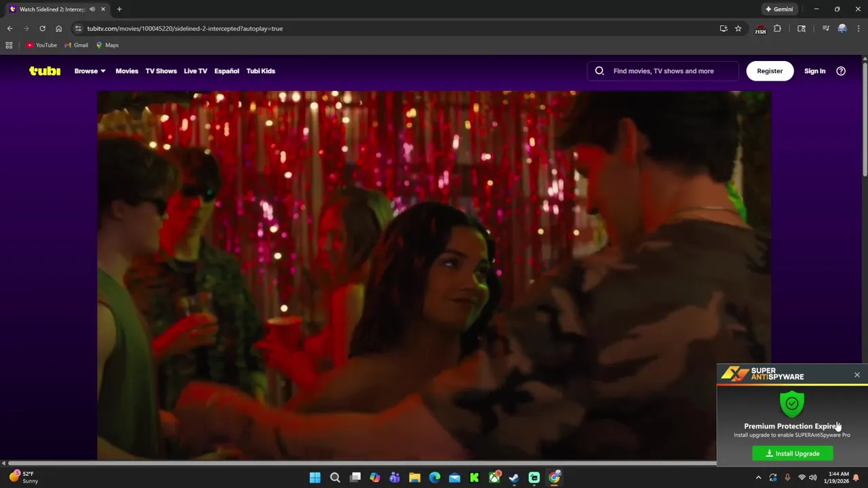The width and height of the screenshot is (868, 488).
Task: Go back with the browser back arrow
Action: point(9,28)
